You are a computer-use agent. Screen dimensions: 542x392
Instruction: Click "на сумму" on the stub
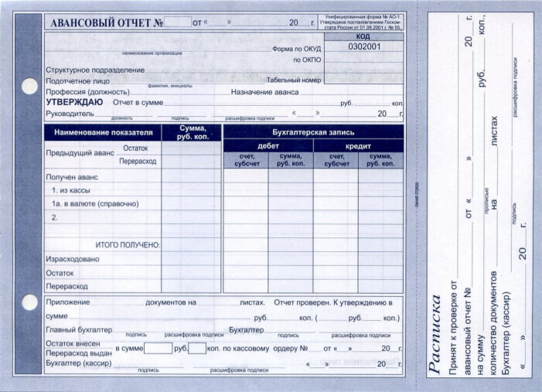point(481,355)
